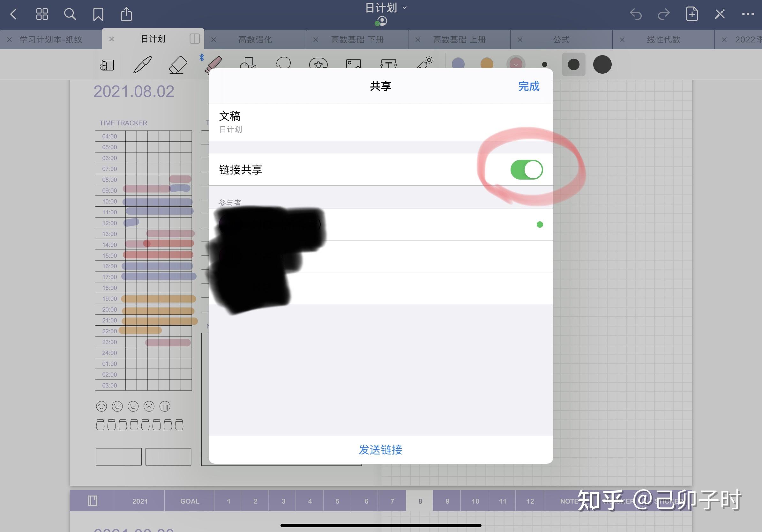Undo the last stroke
Screen dimensions: 762x532
click(x=636, y=14)
